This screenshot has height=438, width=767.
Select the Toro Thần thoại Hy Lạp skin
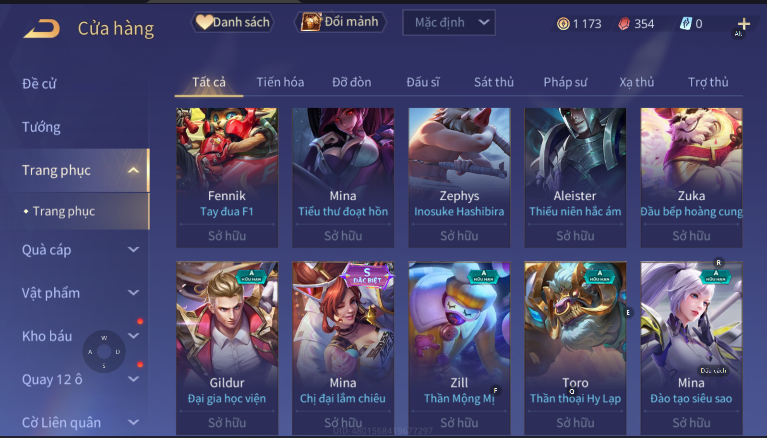[x=575, y=347]
